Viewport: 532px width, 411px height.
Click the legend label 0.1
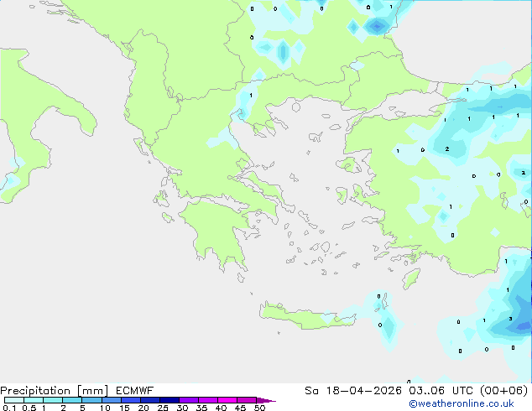[x=9, y=408]
